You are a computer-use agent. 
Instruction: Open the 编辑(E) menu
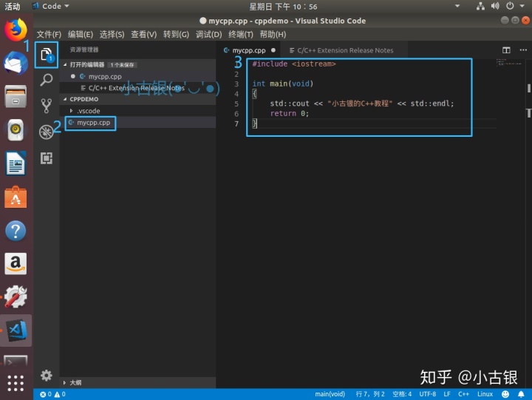coord(81,34)
